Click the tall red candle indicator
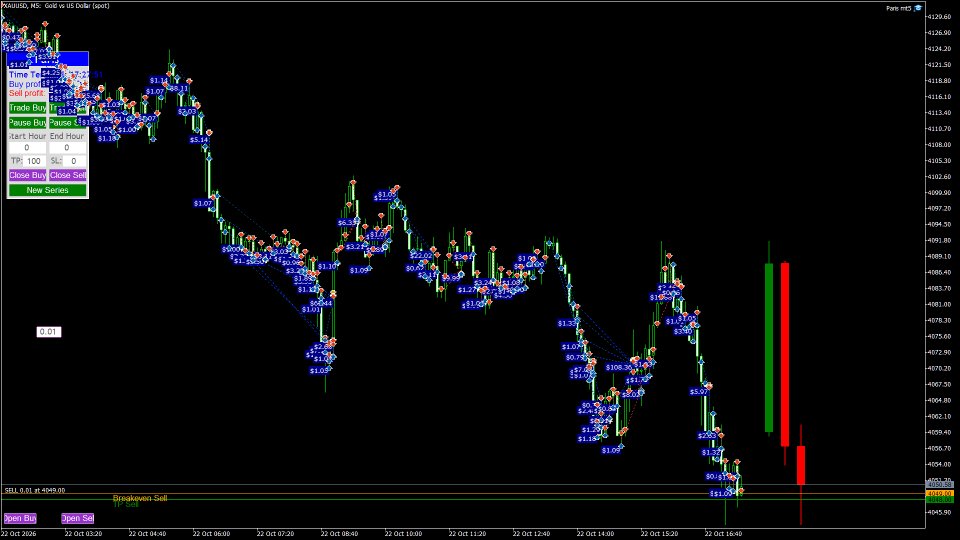 pos(785,355)
